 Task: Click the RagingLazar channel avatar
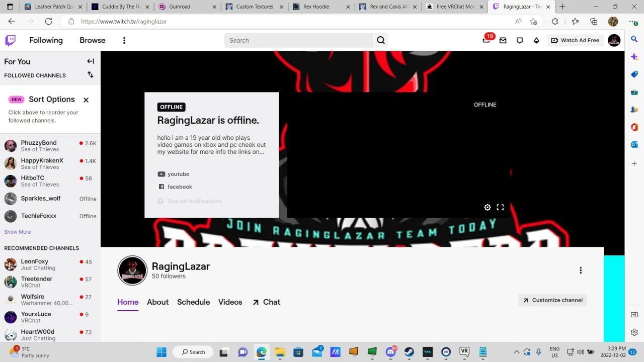132,270
